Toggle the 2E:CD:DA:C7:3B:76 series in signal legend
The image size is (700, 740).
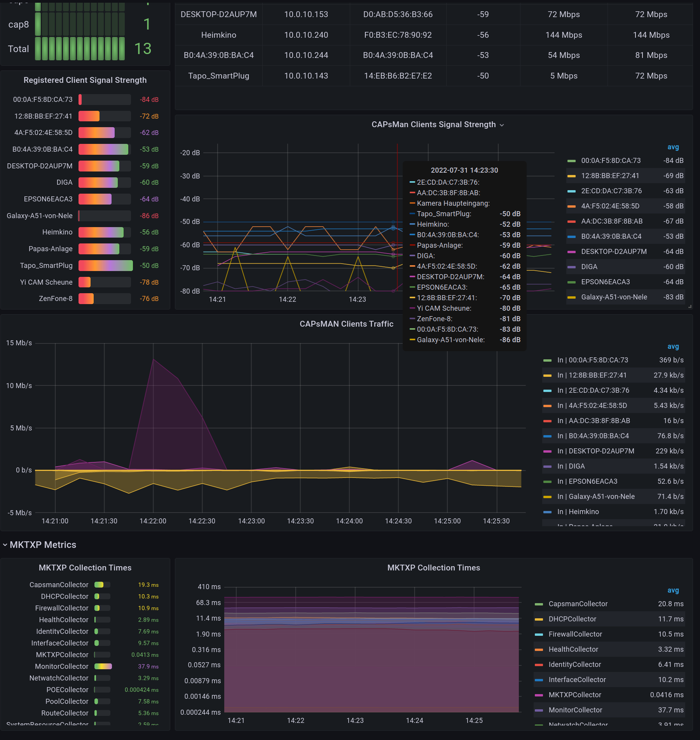coord(611,191)
